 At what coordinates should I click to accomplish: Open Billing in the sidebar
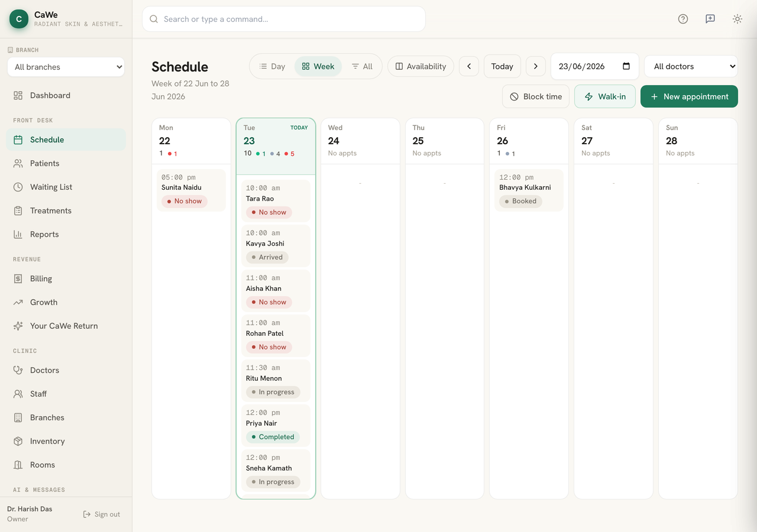pyautogui.click(x=66, y=278)
